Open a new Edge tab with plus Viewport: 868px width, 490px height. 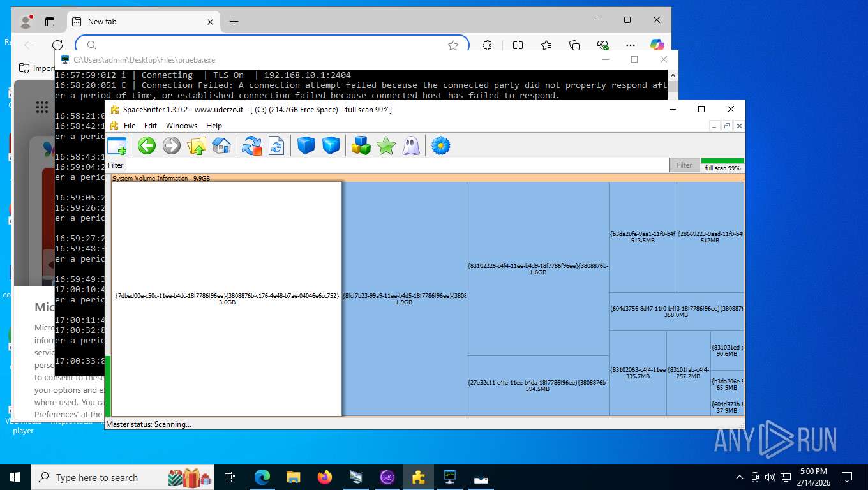(x=234, y=22)
